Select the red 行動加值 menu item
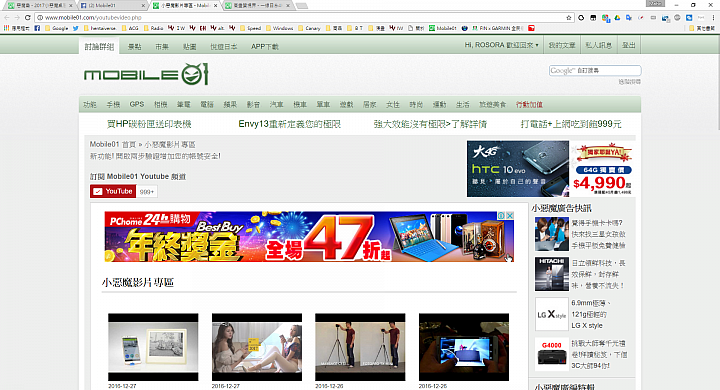720x390 pixels. click(529, 104)
